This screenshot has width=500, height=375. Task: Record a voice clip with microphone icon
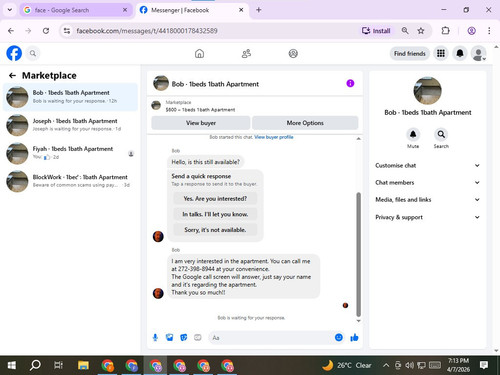tap(155, 338)
